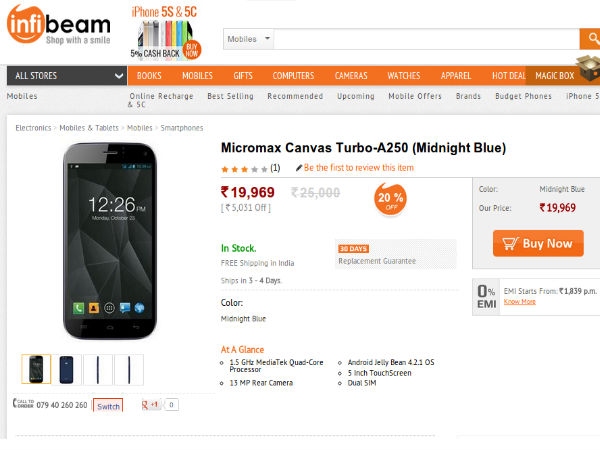Open the EMI Know More link
600x450 pixels.
pos(520,302)
